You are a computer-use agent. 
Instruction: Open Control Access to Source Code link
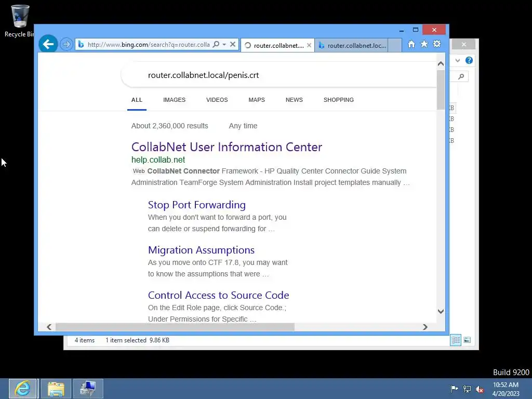219,295
